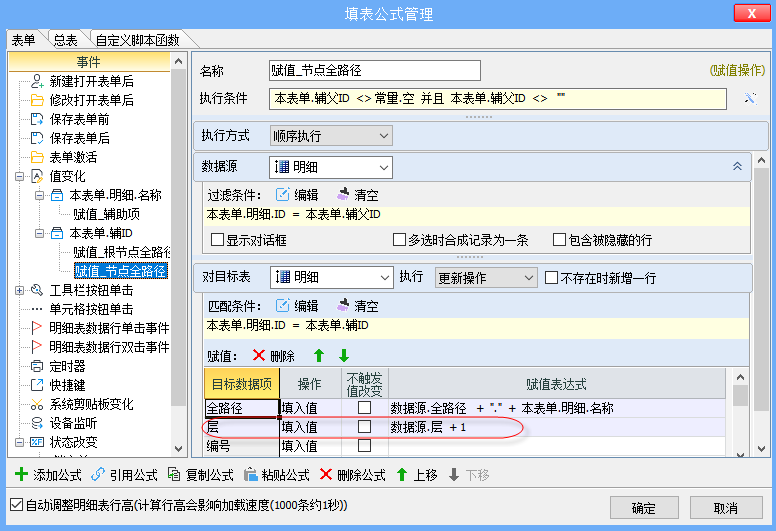Click the 保存表单后 event icon
776x531 pixels.
point(37,138)
